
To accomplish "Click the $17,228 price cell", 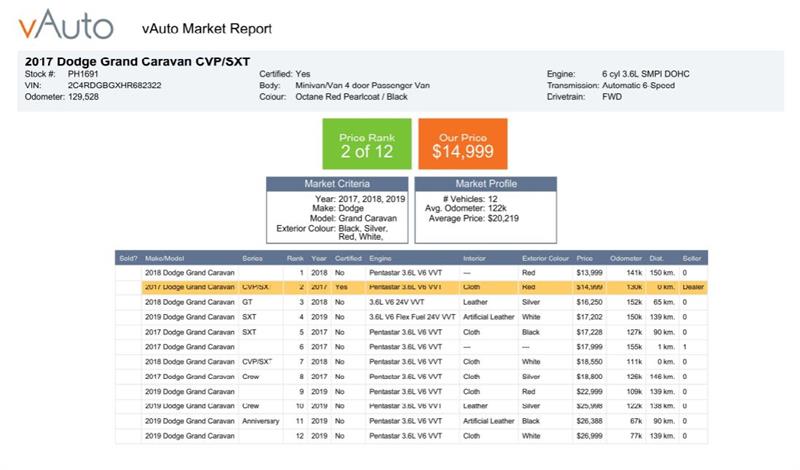I will [x=589, y=332].
